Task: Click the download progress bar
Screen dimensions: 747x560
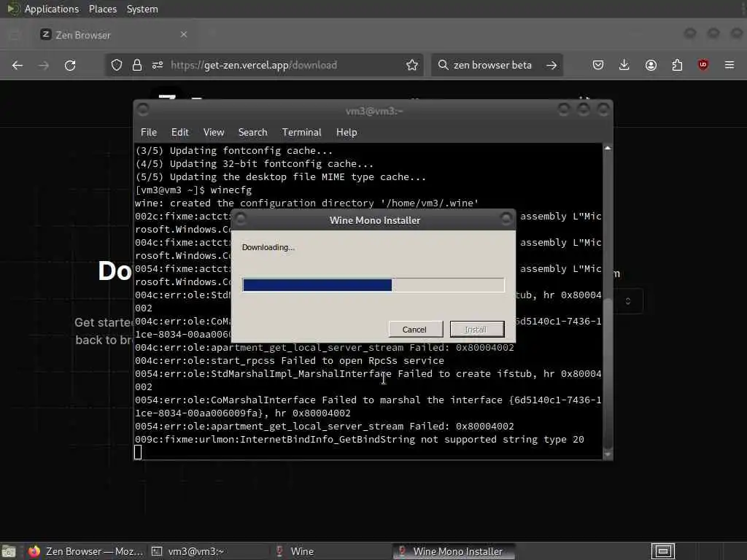Action: 373,285
